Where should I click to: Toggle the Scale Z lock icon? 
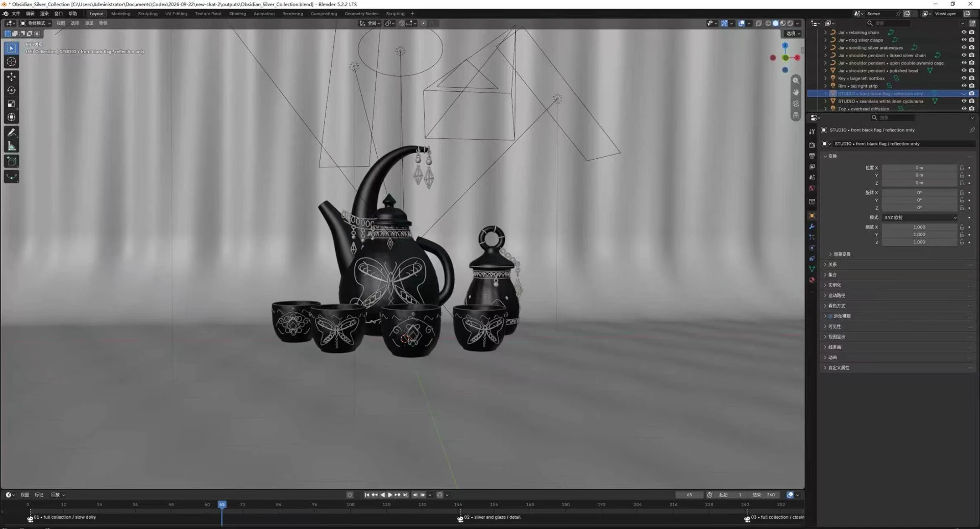[962, 242]
